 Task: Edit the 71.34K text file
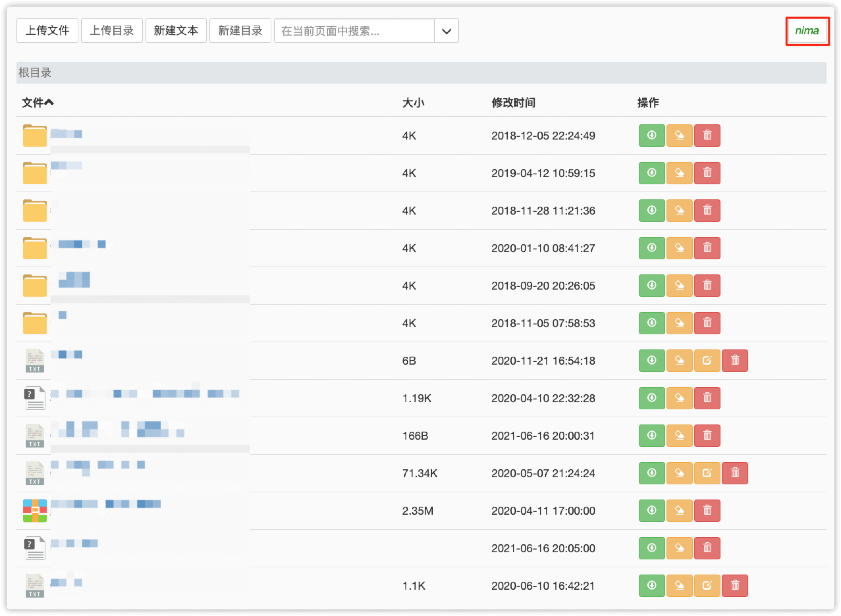tap(707, 473)
